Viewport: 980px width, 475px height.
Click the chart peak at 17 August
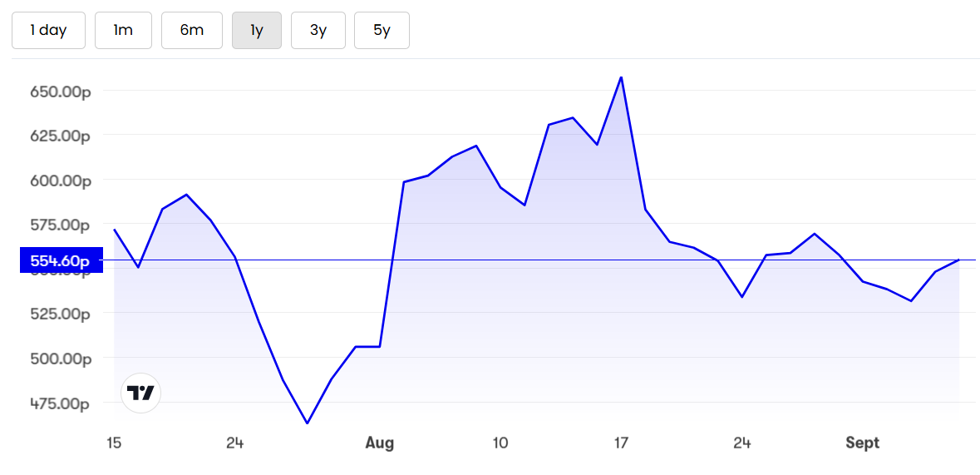click(x=621, y=77)
